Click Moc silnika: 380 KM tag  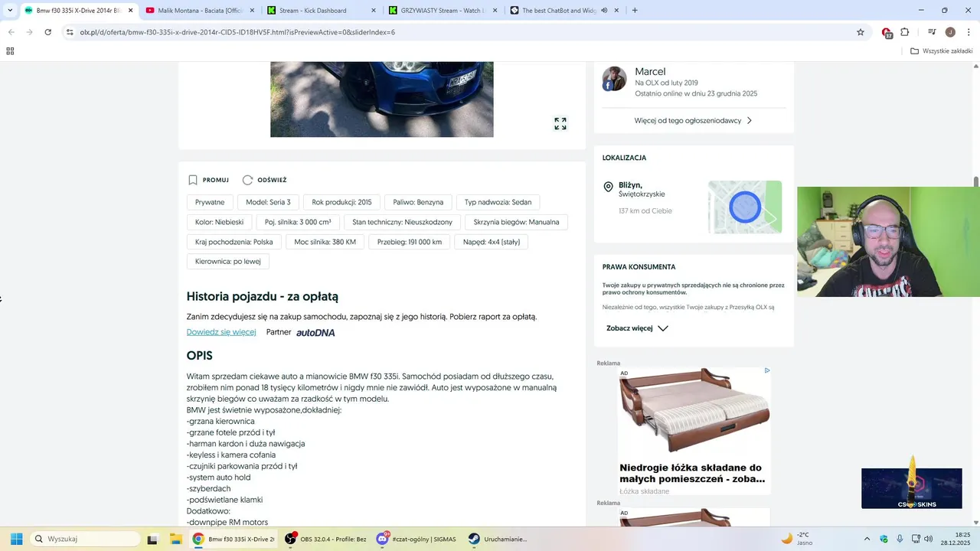(x=325, y=242)
